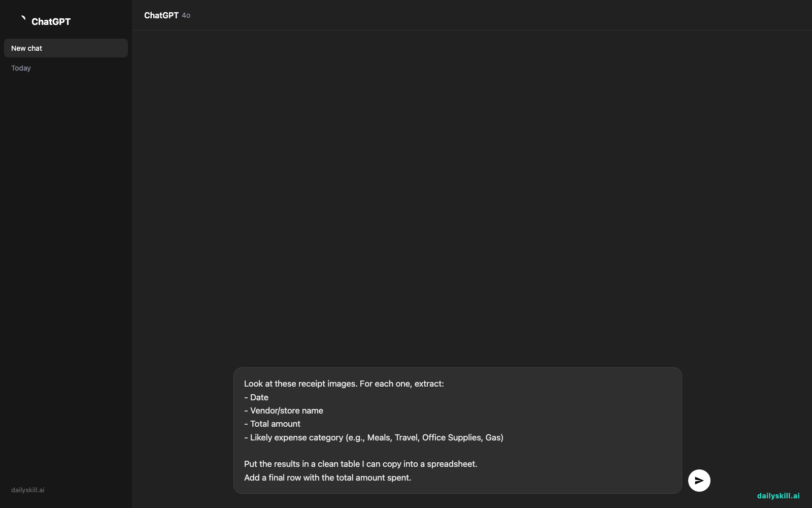Screen dimensions: 812x508
Task: Click the dailyskill.ai sidebar footer text
Action: pyautogui.click(x=28, y=490)
